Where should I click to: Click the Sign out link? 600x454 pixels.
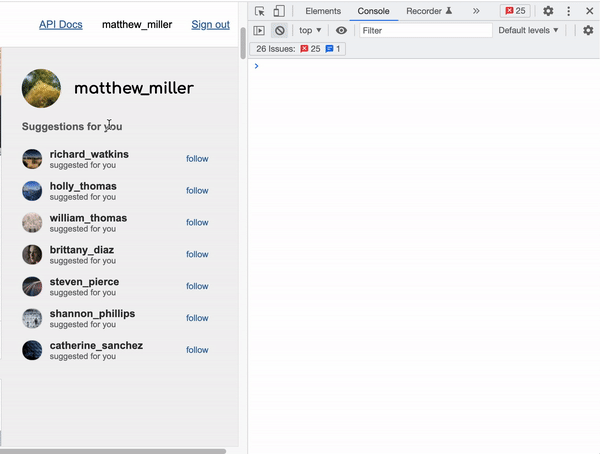(x=210, y=24)
